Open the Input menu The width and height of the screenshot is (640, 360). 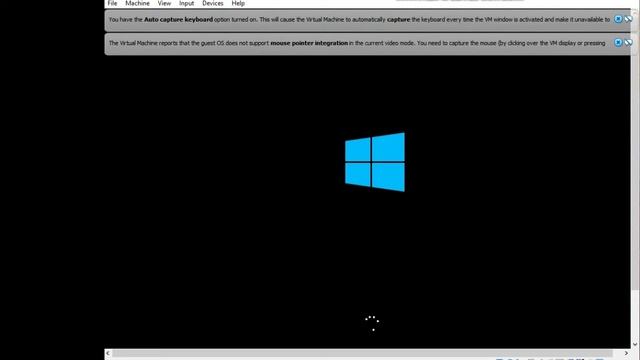point(187,3)
